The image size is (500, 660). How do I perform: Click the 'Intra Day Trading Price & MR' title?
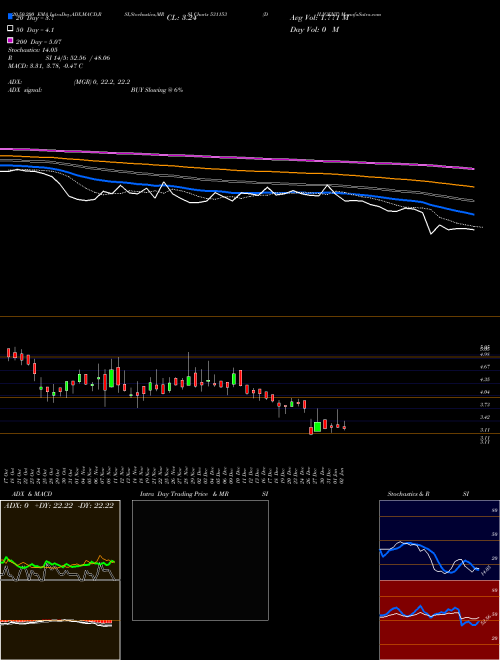click(184, 494)
